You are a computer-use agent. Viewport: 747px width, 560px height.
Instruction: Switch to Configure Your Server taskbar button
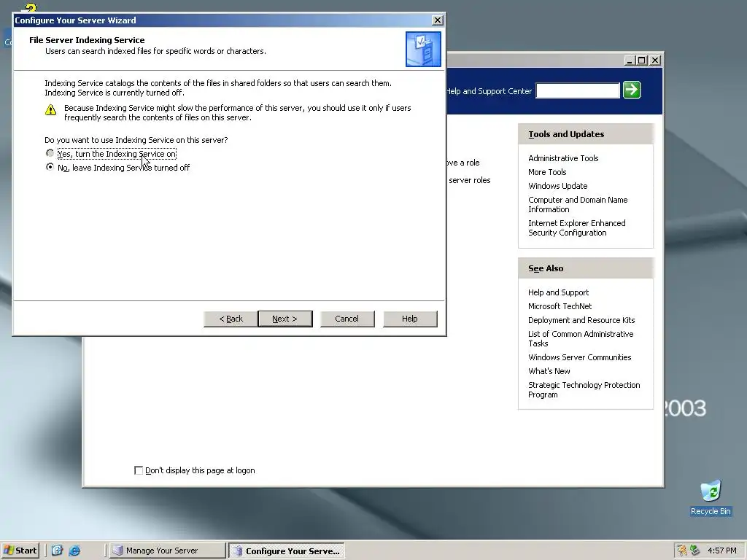pyautogui.click(x=287, y=551)
